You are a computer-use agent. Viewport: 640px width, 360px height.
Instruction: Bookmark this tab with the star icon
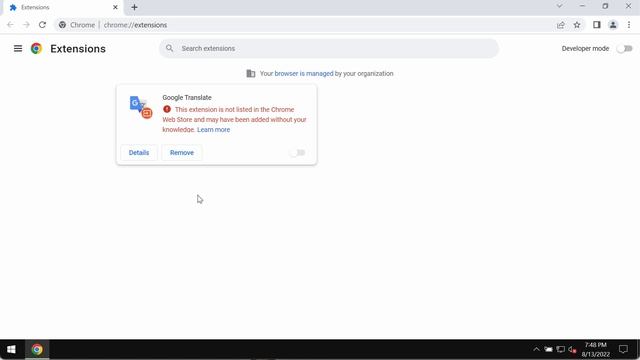coord(577,25)
